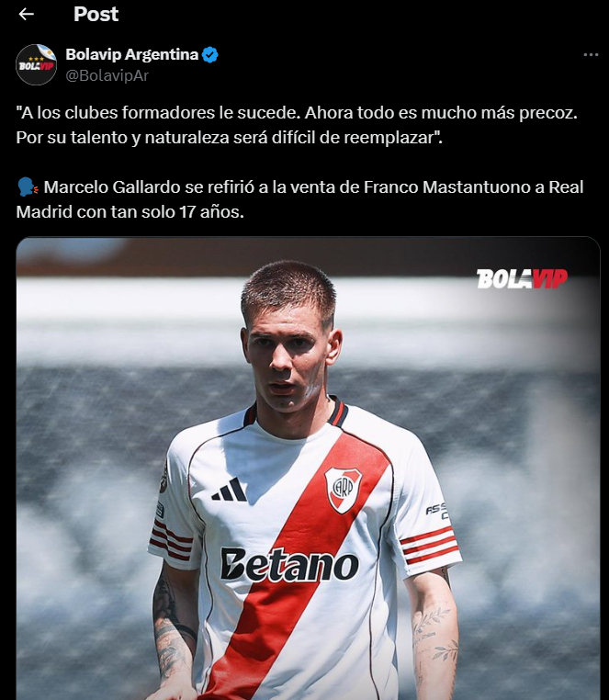This screenshot has width=609, height=700.
Task: Click the blue verified badge icon
Action: 209,54
